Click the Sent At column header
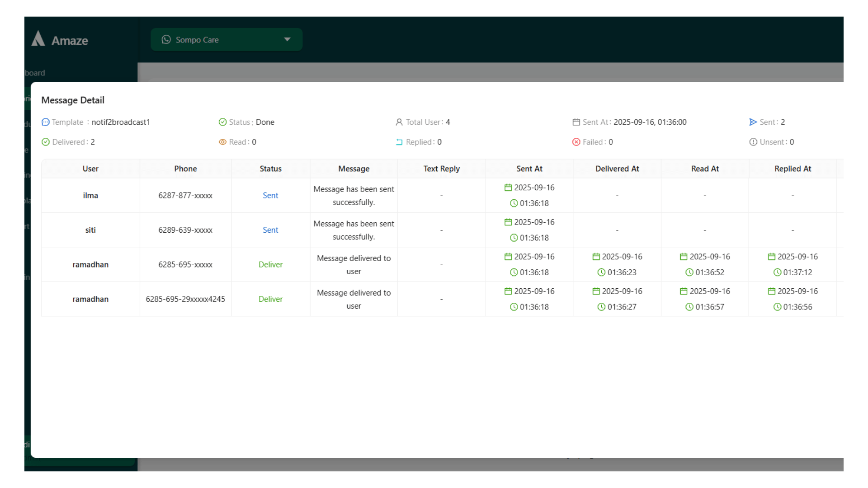The image size is (868, 488). coord(529,169)
